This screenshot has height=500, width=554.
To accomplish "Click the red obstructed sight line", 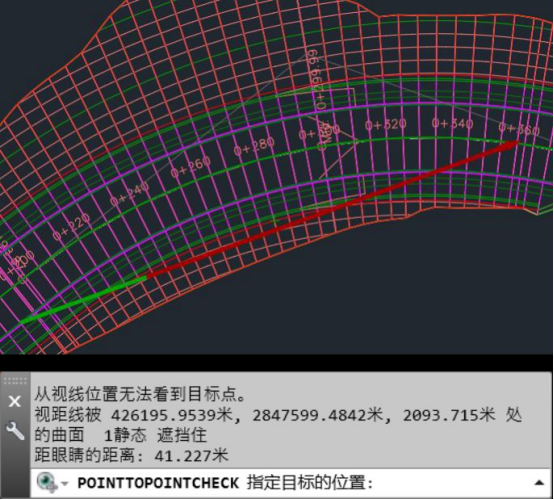I will [x=332, y=208].
